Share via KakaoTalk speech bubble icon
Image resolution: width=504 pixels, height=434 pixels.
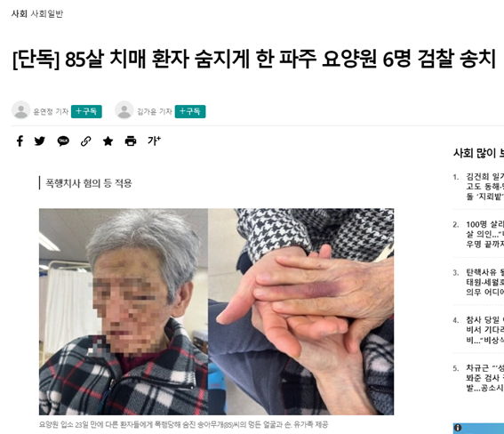click(x=63, y=141)
